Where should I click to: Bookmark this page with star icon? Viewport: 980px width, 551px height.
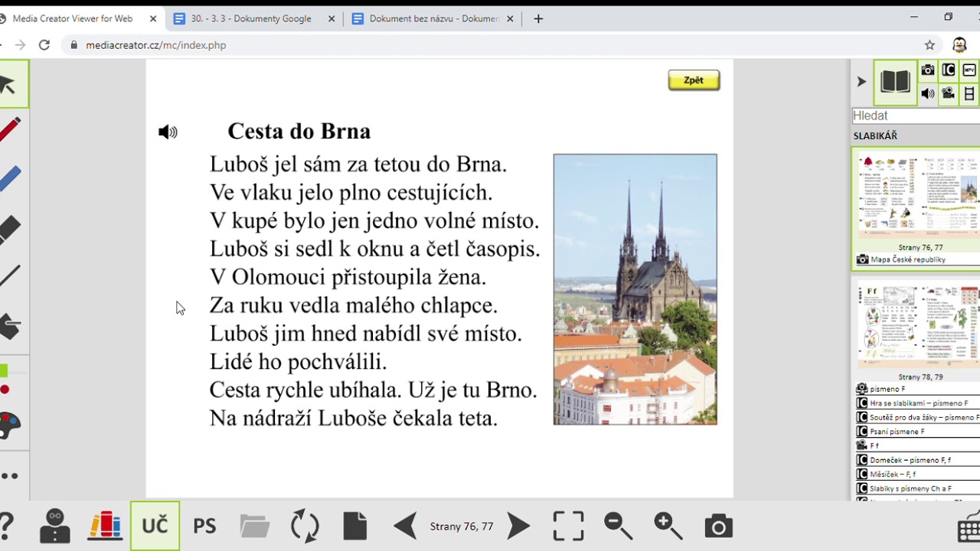tap(929, 45)
